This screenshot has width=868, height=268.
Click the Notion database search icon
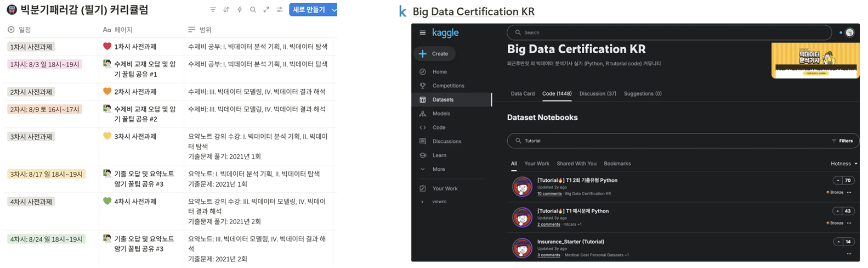pos(253,9)
